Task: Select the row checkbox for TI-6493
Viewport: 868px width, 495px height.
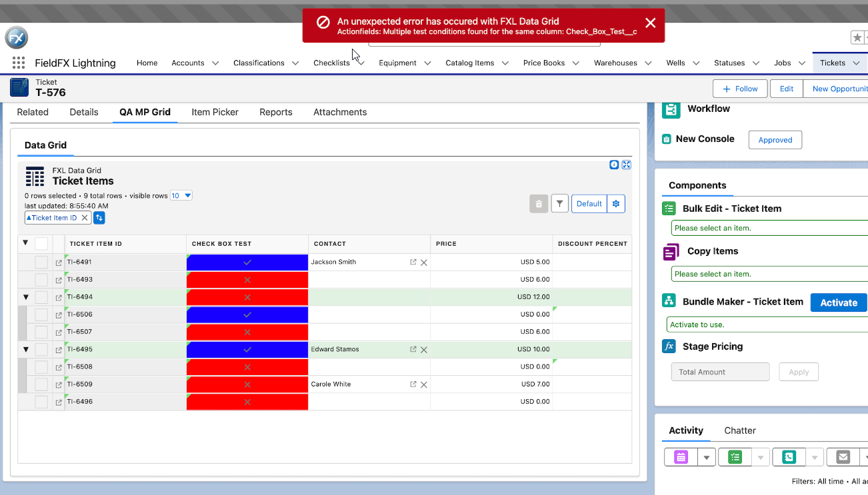Action: pyautogui.click(x=41, y=280)
